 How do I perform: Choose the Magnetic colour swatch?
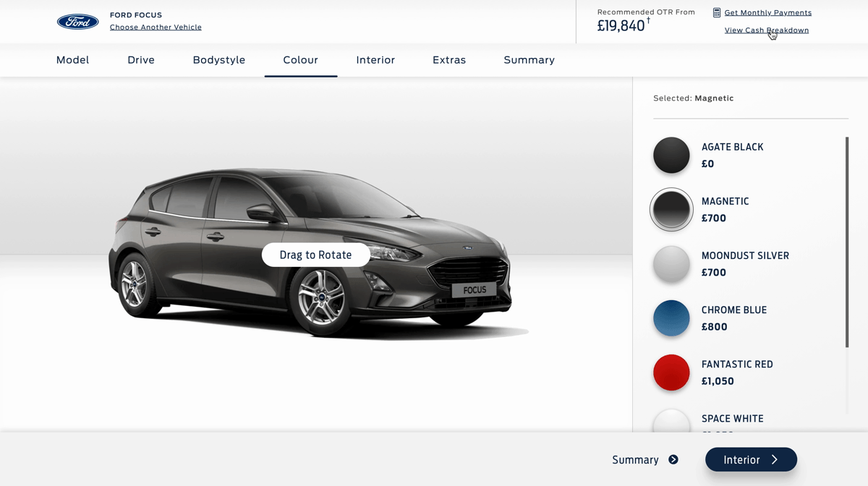(x=671, y=210)
